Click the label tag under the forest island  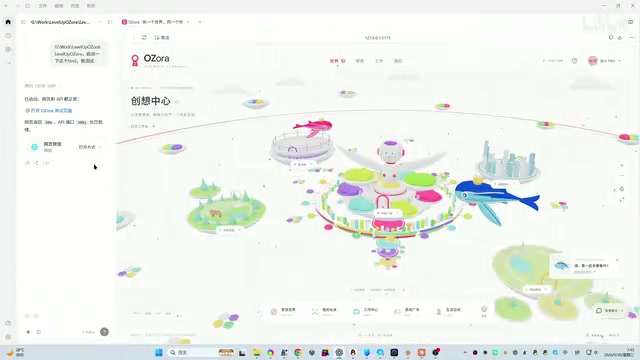click(229, 230)
